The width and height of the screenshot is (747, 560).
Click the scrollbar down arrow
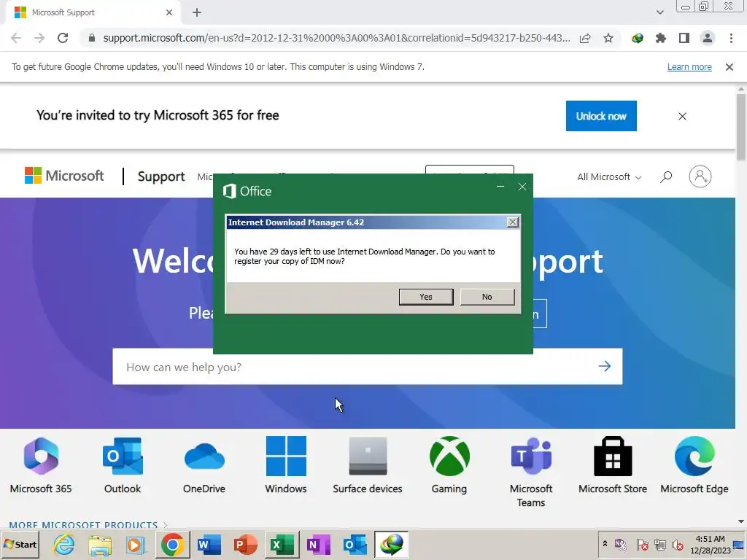tap(741, 522)
